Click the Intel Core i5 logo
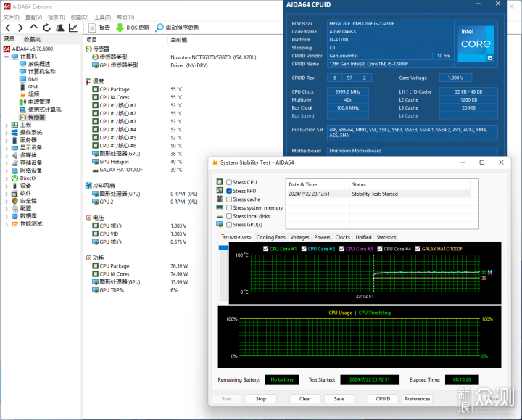 pyautogui.click(x=476, y=44)
